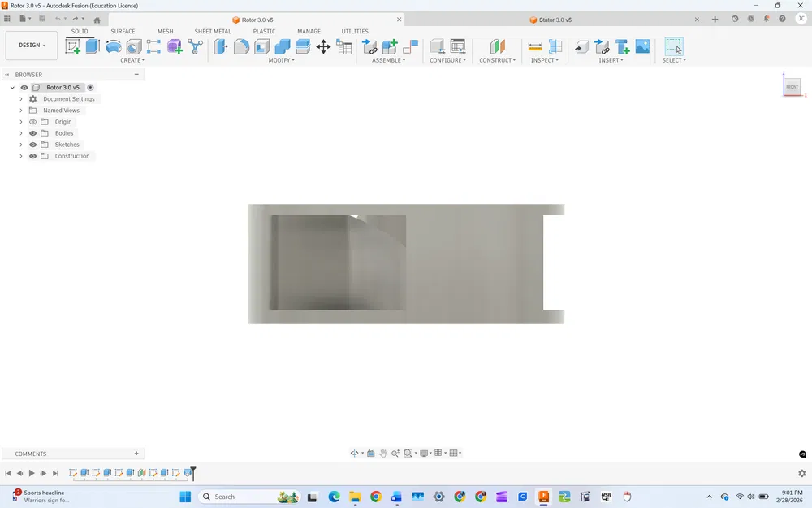The width and height of the screenshot is (812, 508).
Task: Open the CREATE dropdown menu
Action: tap(132, 60)
